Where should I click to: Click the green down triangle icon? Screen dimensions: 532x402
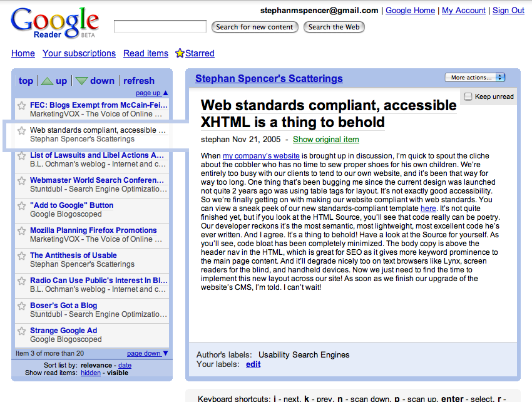pos(81,81)
